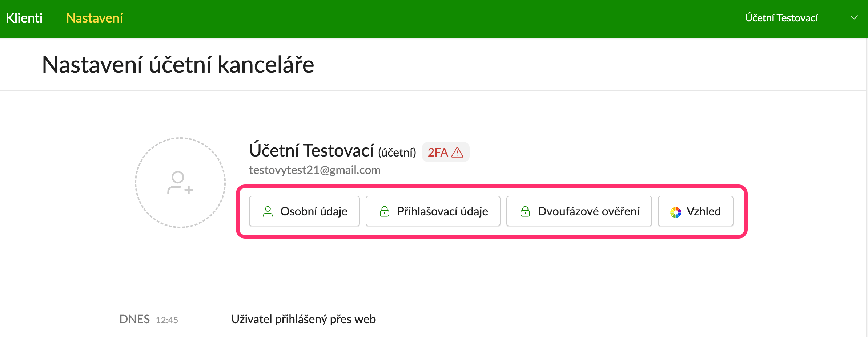Viewport: 868px width, 337px height.
Task: Open the Účetní Testovací account dropdown
Action: pyautogui.click(x=781, y=18)
